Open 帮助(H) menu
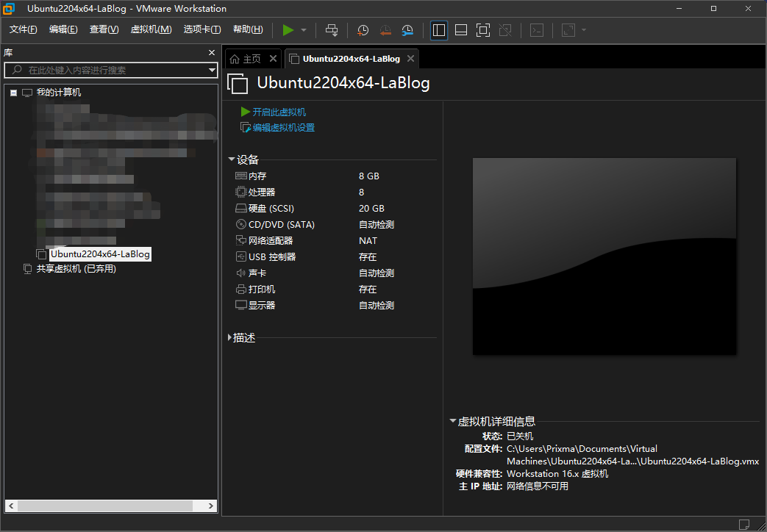767x532 pixels. click(x=248, y=29)
